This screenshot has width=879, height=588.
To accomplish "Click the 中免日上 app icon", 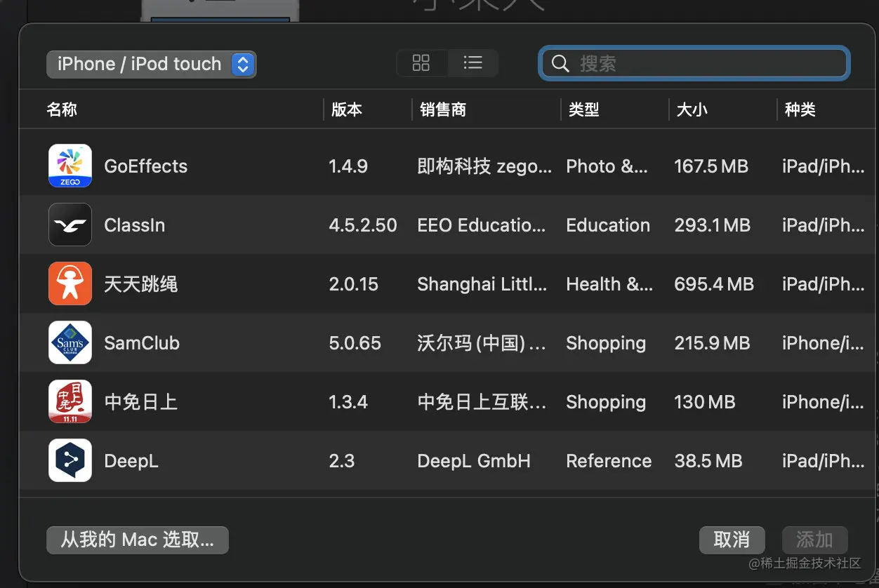I will [70, 402].
